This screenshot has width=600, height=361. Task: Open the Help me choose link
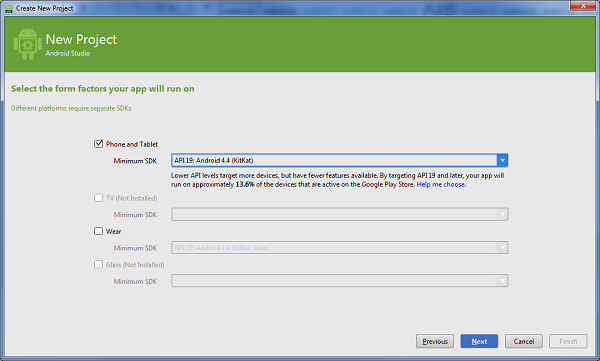[x=441, y=185]
